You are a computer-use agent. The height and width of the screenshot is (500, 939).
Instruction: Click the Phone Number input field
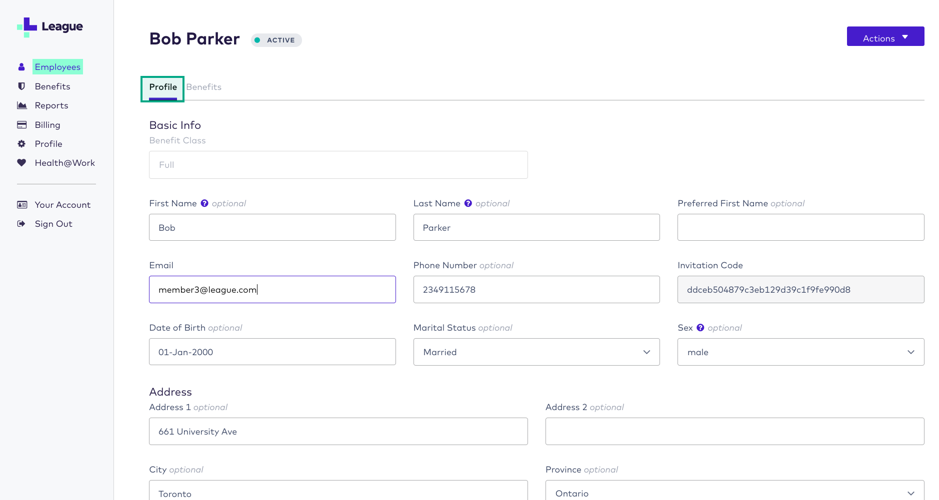click(536, 290)
